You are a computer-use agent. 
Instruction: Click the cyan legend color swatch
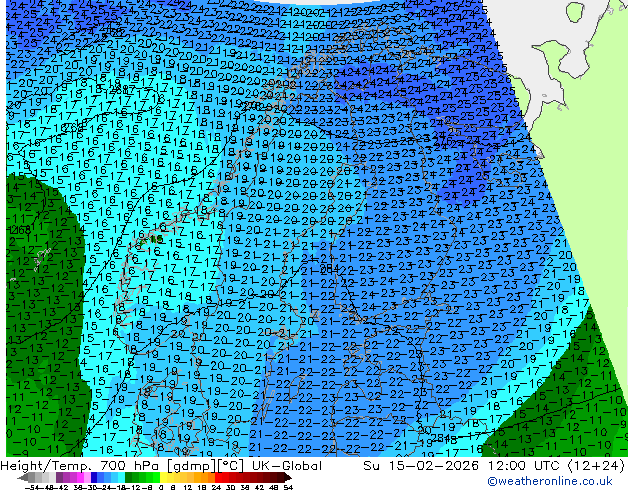[x=122, y=478]
